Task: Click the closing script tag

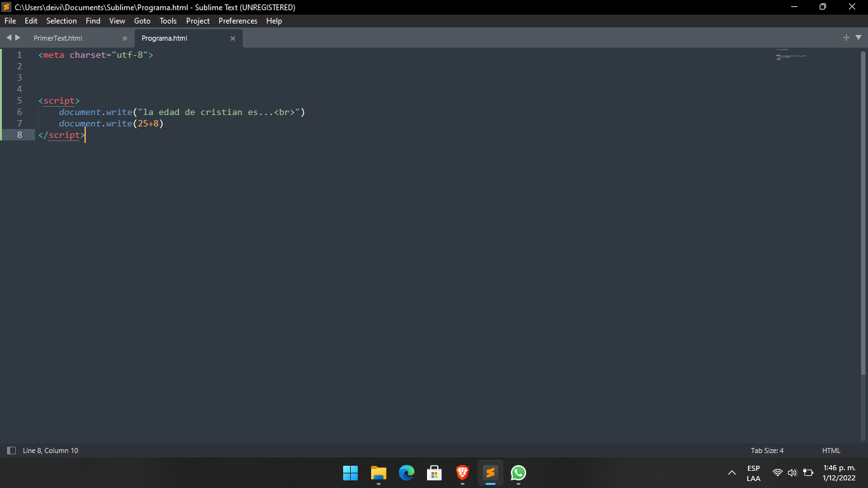Action: click(x=62, y=135)
